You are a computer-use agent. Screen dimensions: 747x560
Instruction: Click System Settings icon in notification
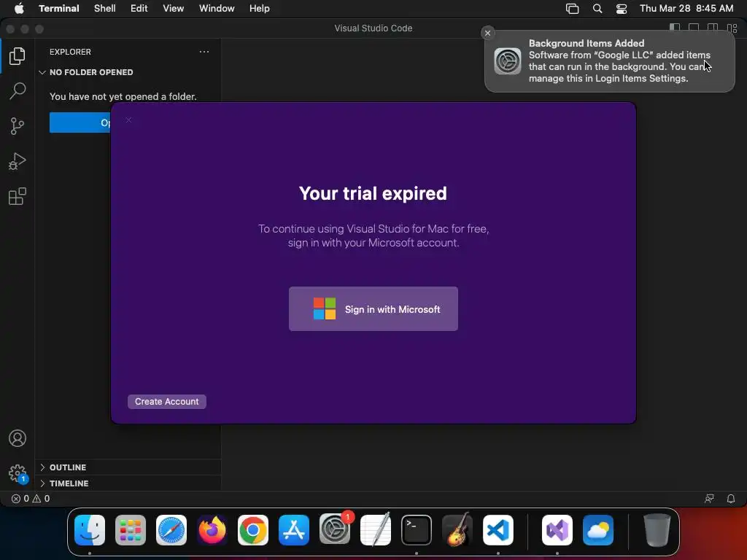(x=508, y=61)
